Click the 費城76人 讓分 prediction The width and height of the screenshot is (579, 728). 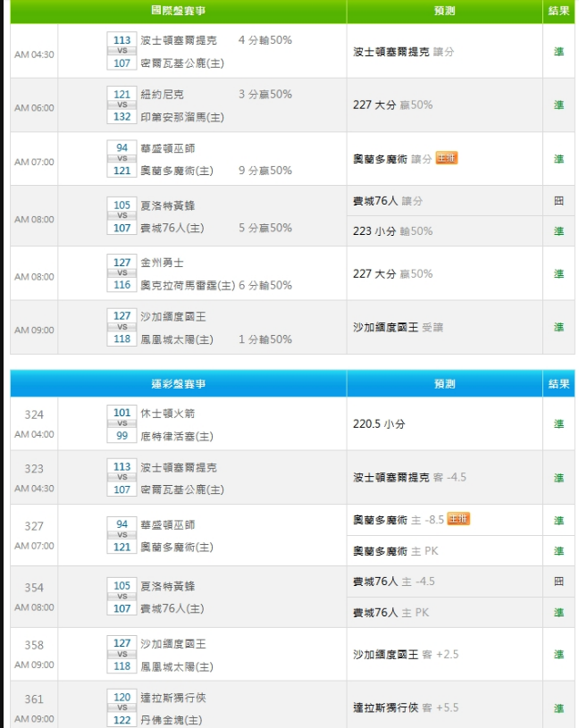click(x=388, y=201)
